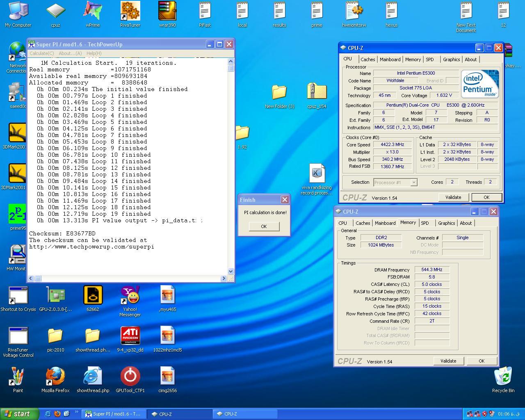Open Paint desktop shortcut
This screenshot has height=420, width=525.
(x=18, y=380)
